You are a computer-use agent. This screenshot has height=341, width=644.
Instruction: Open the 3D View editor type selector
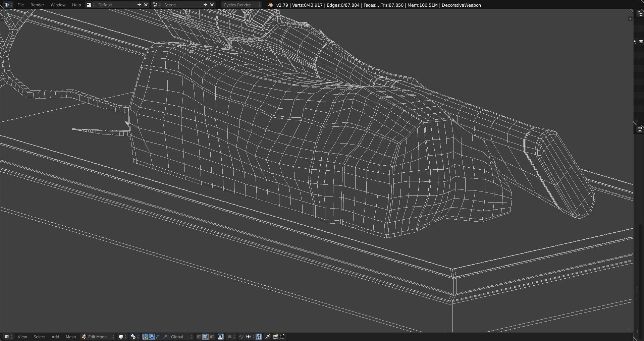tap(8, 337)
